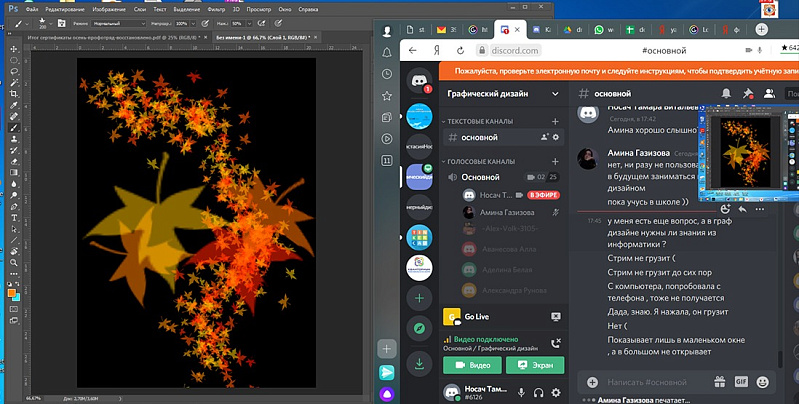799x404 pixels.
Task: Open the blending mode dropdown
Action: (x=118, y=23)
